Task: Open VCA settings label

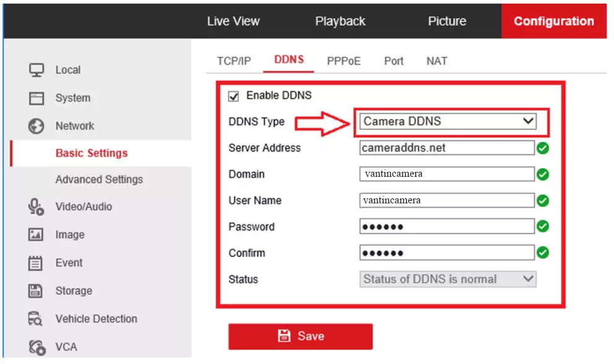Action: point(66,347)
